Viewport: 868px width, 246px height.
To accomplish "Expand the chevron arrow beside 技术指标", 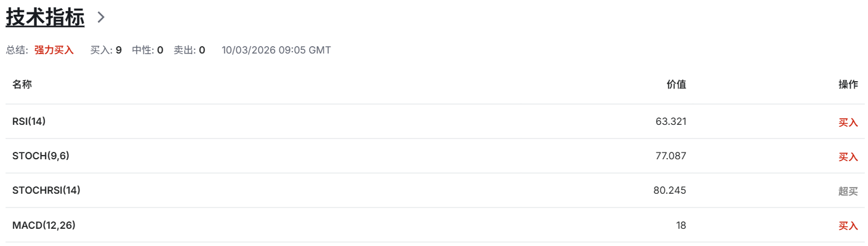I will [102, 17].
